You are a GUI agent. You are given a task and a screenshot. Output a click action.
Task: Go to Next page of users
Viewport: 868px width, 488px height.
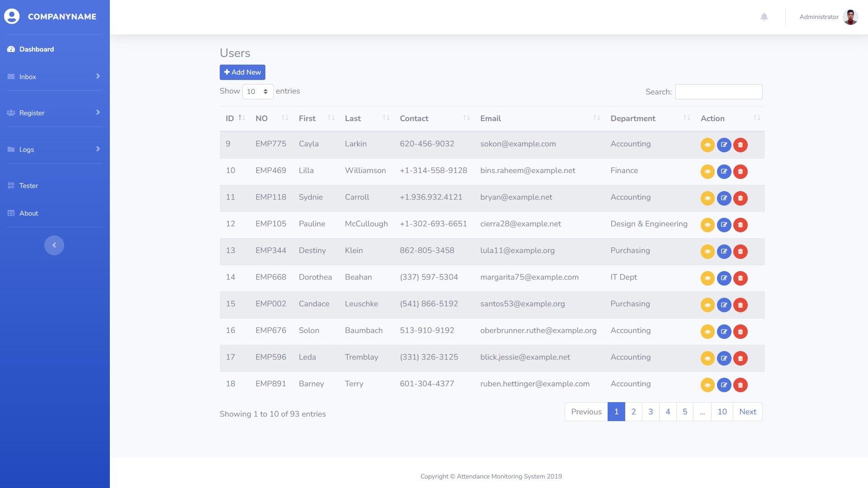(x=748, y=412)
